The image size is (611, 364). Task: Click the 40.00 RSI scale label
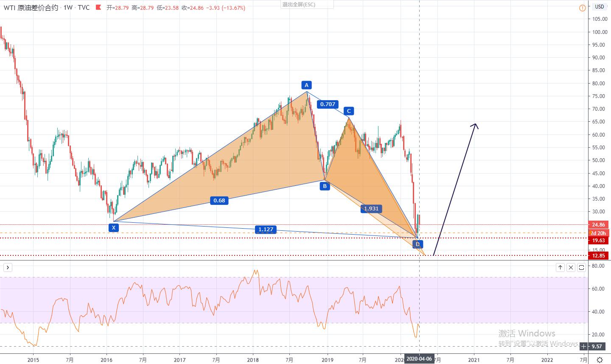[598, 312]
